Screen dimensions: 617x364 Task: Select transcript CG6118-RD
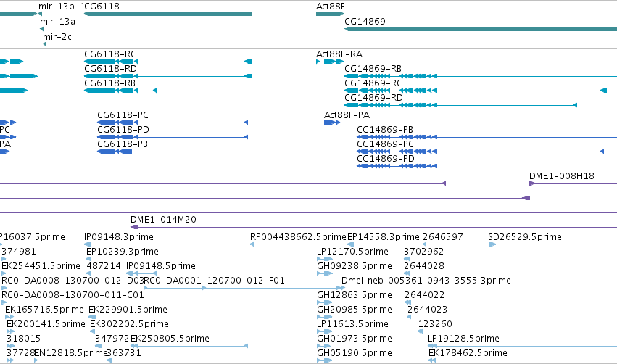coord(168,76)
